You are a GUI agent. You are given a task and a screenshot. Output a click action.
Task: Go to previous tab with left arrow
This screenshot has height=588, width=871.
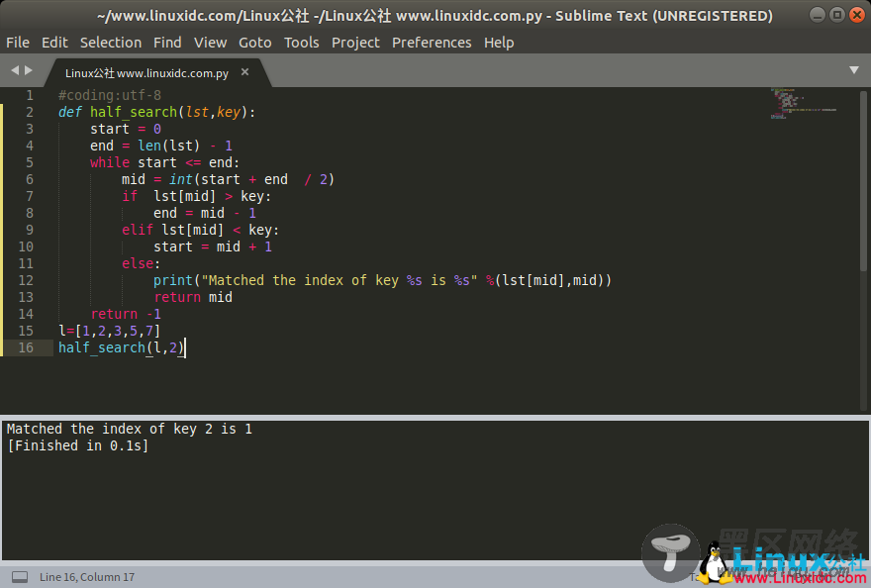[x=15, y=70]
